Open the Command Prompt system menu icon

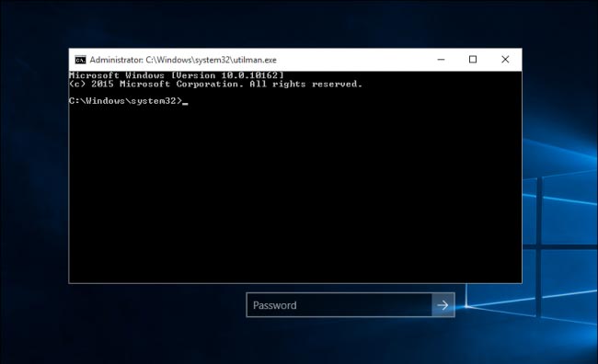click(80, 60)
